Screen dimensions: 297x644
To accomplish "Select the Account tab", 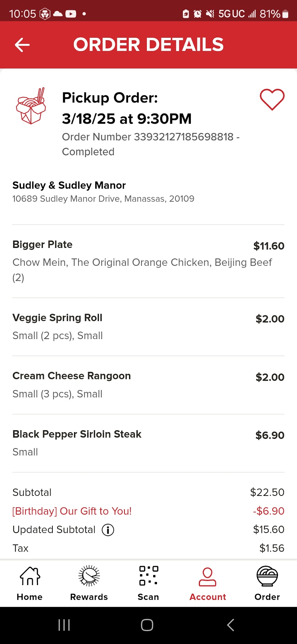I will point(208,583).
